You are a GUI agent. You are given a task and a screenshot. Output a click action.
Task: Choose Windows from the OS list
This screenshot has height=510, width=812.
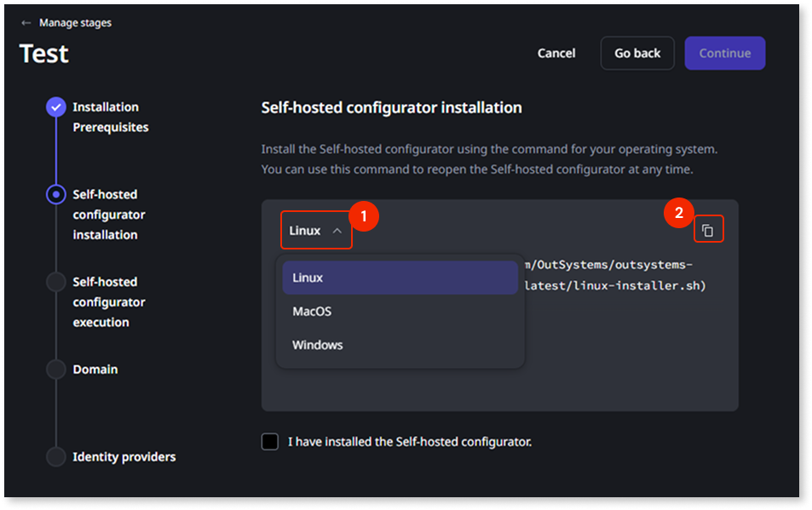pos(400,345)
